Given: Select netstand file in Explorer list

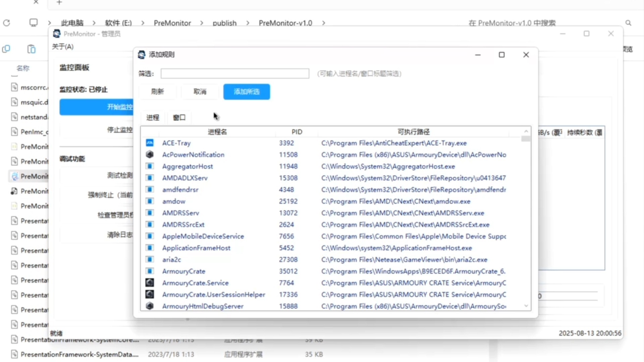Looking at the screenshot, I should 34,117.
